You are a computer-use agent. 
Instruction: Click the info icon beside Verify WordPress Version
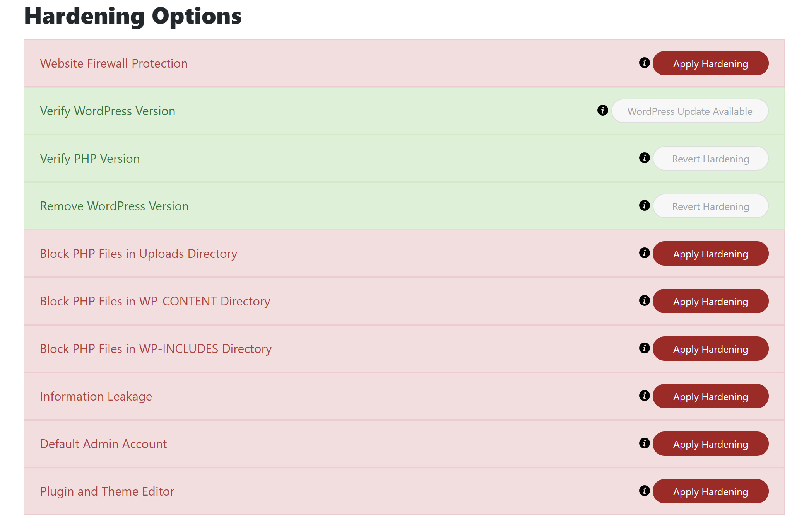click(x=602, y=111)
